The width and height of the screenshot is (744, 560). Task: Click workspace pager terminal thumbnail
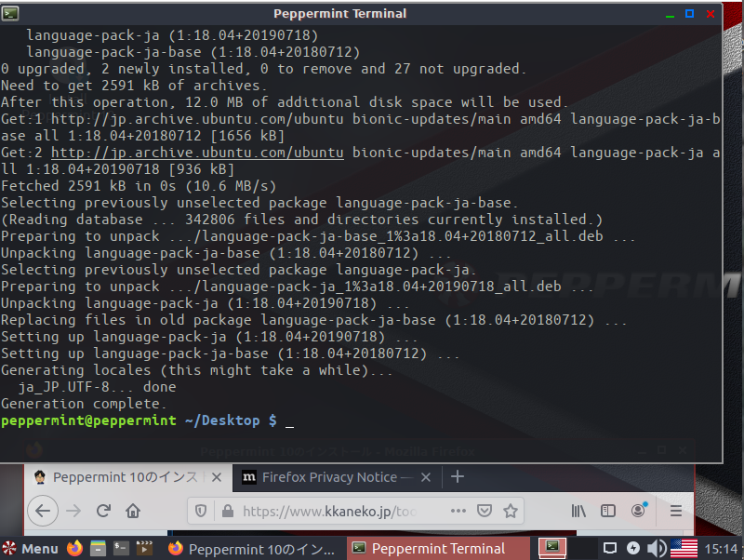point(552,548)
